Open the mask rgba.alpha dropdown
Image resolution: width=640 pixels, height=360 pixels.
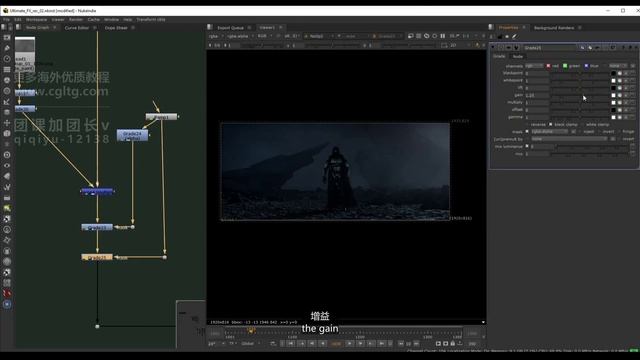point(549,132)
